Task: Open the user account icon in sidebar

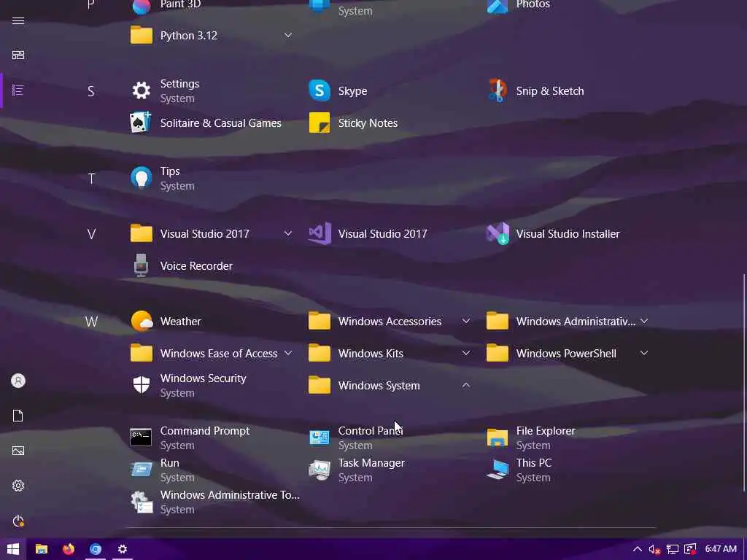Action: 18,381
